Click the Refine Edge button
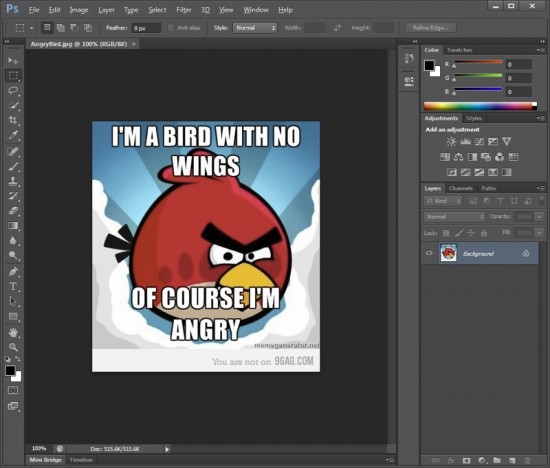 [431, 28]
